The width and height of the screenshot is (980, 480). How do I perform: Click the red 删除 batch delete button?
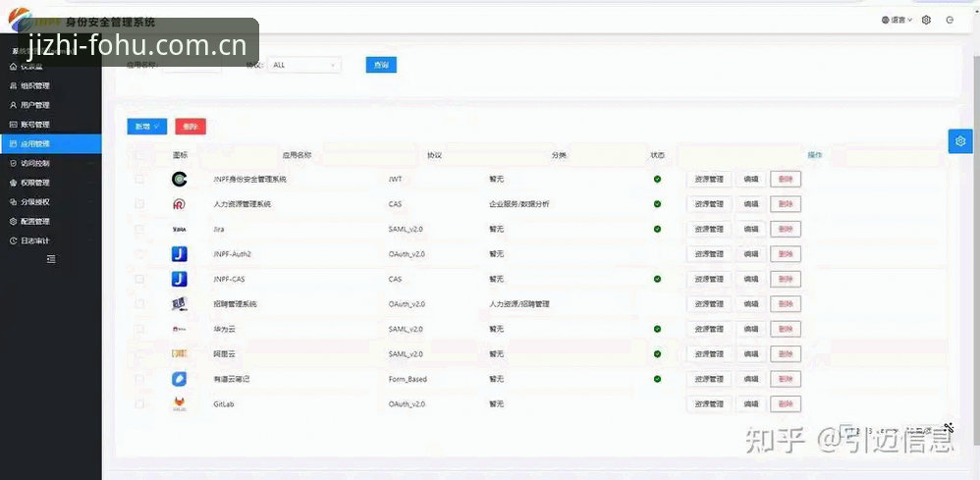(x=191, y=127)
